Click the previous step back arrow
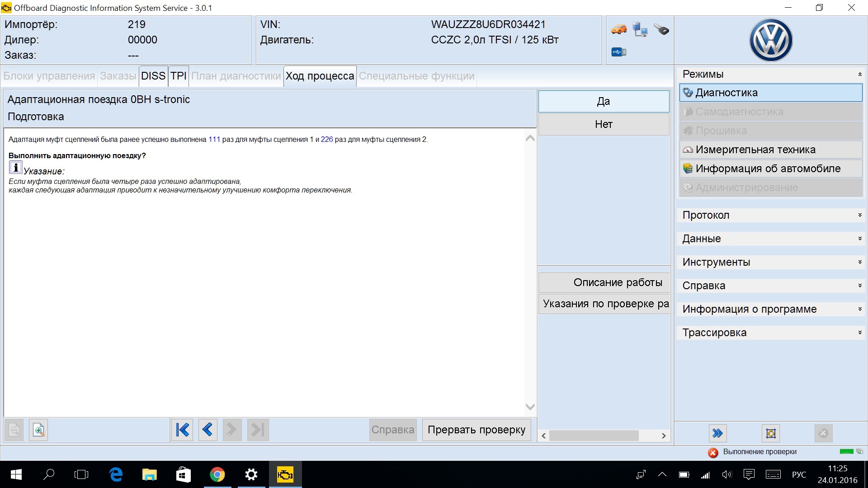The image size is (868, 488). coord(208,430)
